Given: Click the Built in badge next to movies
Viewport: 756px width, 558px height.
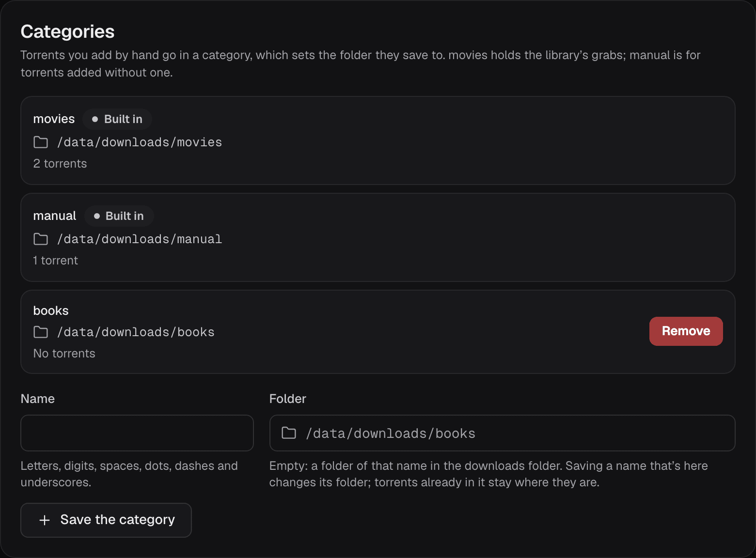Looking at the screenshot, I should point(117,119).
